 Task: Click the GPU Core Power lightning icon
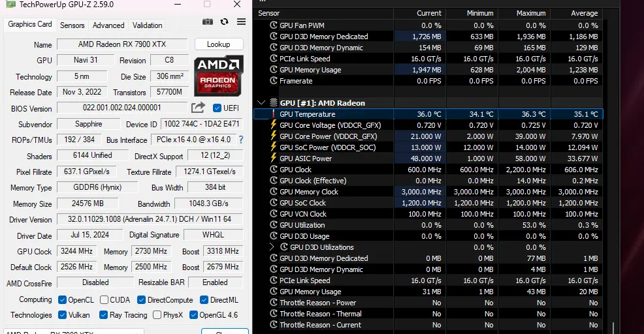[x=274, y=136]
